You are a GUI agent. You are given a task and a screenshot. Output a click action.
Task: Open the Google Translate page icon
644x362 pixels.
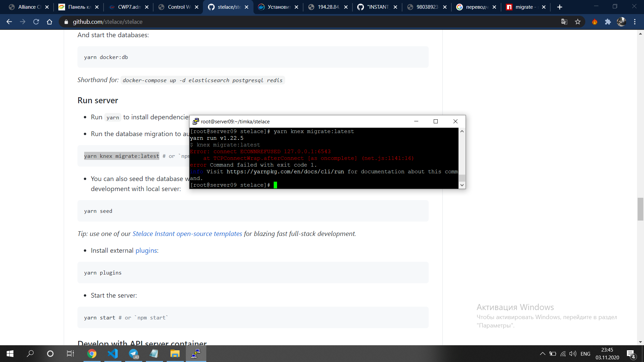[x=564, y=22]
